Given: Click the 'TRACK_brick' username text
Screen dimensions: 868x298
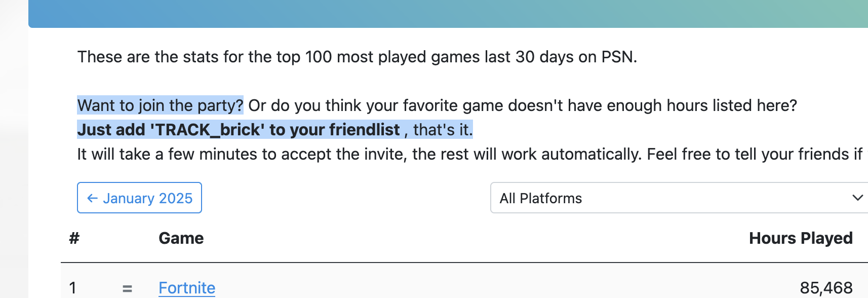Looking at the screenshot, I should 208,130.
